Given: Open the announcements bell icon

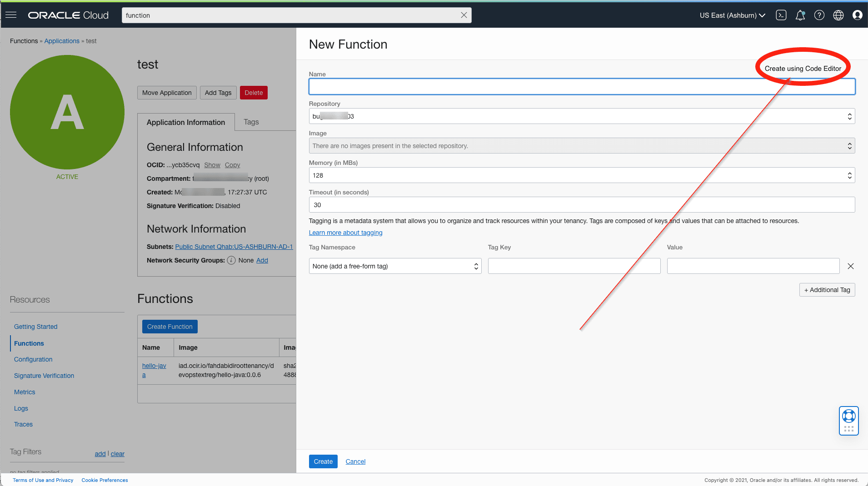Looking at the screenshot, I should 800,15.
